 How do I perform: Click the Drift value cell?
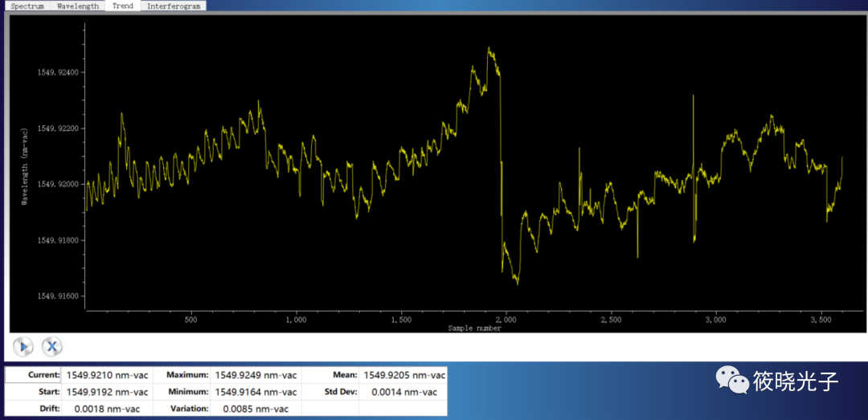coord(107,409)
